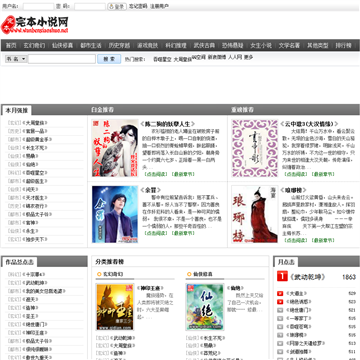This screenshot has width=360, height=360.
Task: Click the 完本小说网 site logo
Action: pos(35,24)
